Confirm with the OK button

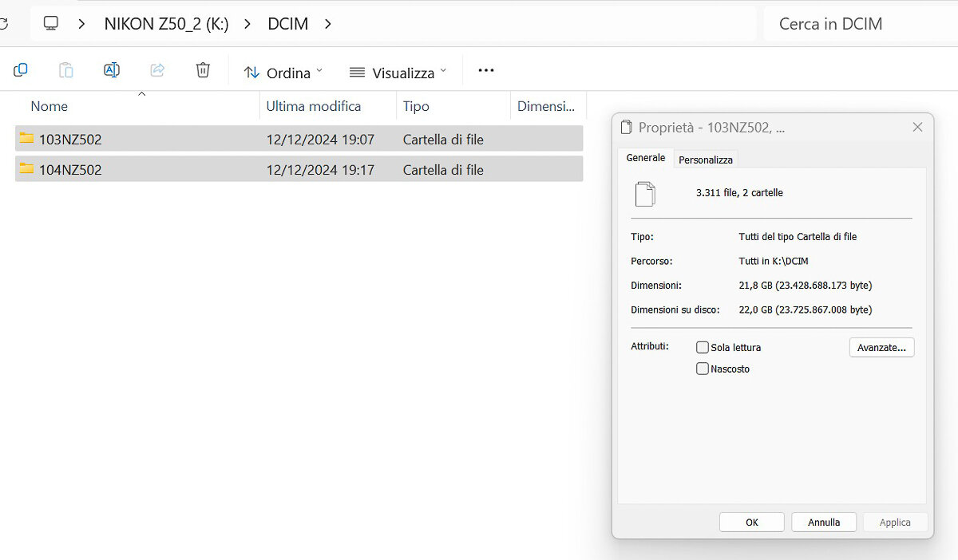coord(752,523)
